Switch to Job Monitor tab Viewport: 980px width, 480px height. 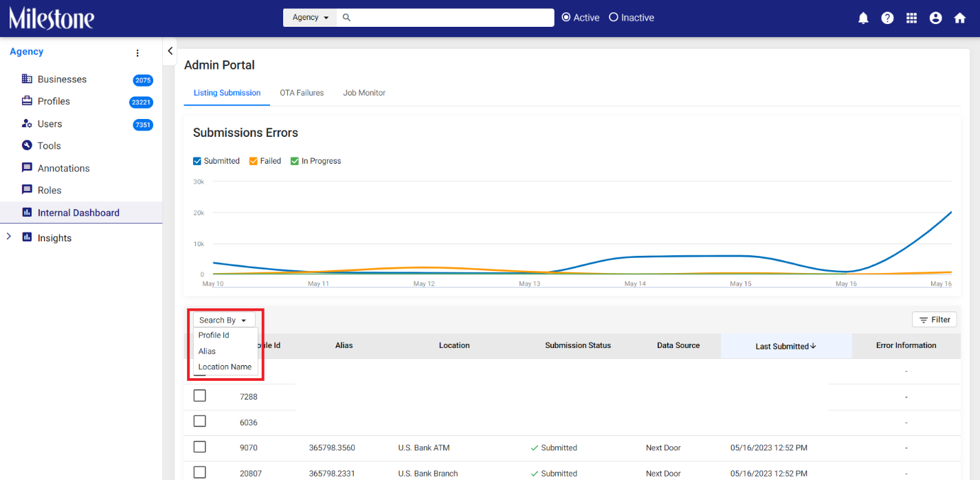click(x=364, y=93)
